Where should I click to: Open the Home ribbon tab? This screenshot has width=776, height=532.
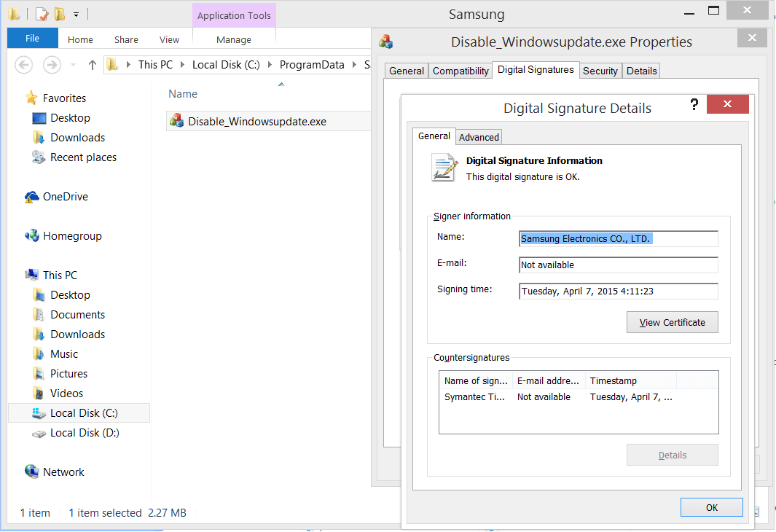(80, 39)
